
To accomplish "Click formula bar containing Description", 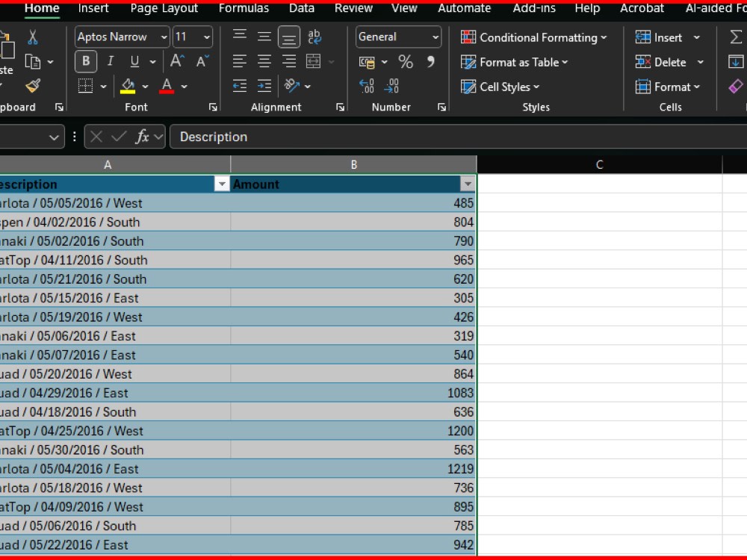I will click(x=458, y=137).
